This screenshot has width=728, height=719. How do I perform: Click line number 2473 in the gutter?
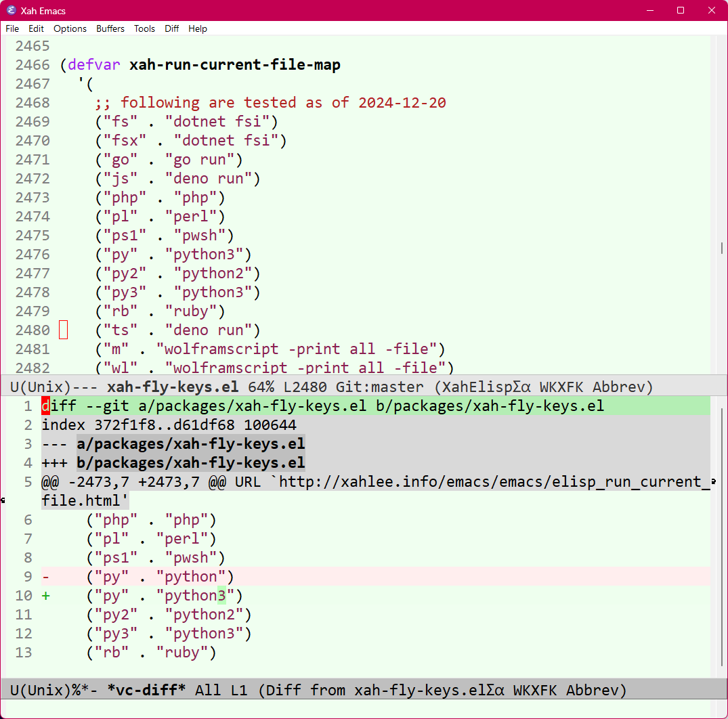pyautogui.click(x=32, y=198)
